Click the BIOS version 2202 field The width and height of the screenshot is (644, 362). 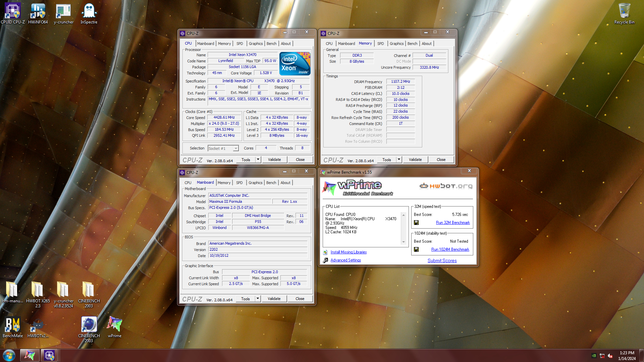(258, 249)
